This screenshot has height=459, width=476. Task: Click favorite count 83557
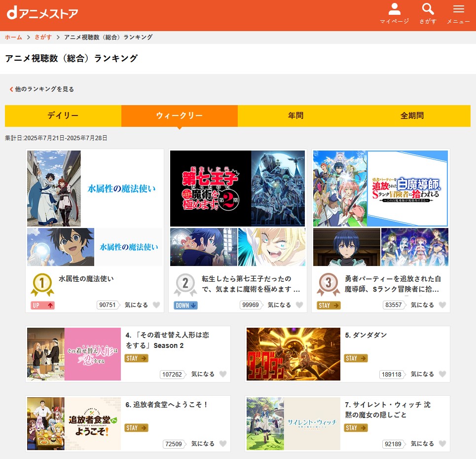(x=394, y=305)
